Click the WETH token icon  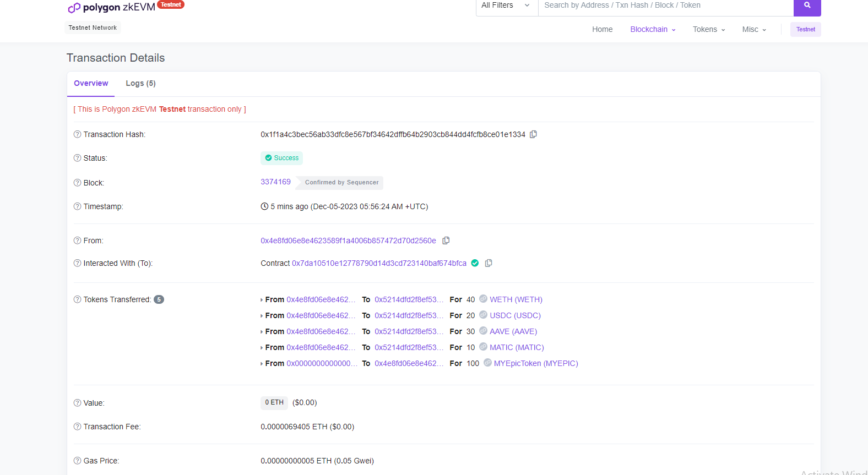[483, 299]
